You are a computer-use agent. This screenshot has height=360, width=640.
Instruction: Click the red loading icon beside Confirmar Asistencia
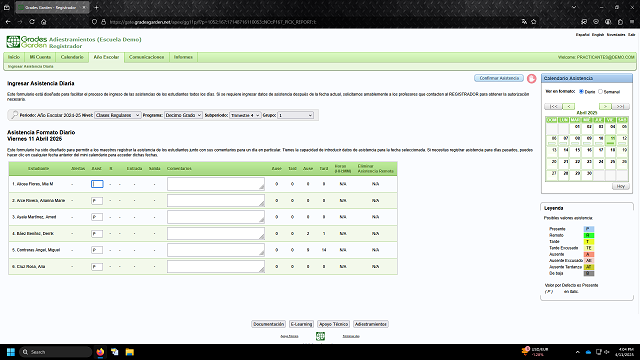click(x=531, y=78)
